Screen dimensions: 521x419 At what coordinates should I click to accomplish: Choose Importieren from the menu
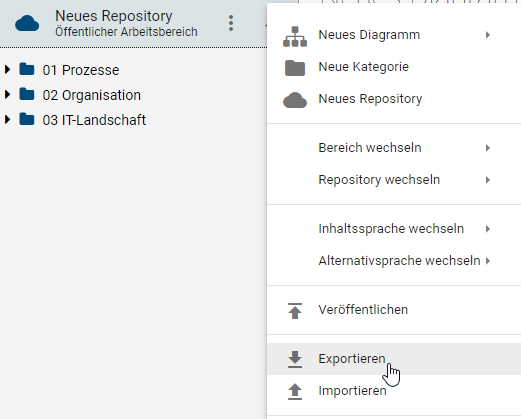[x=394, y=391]
